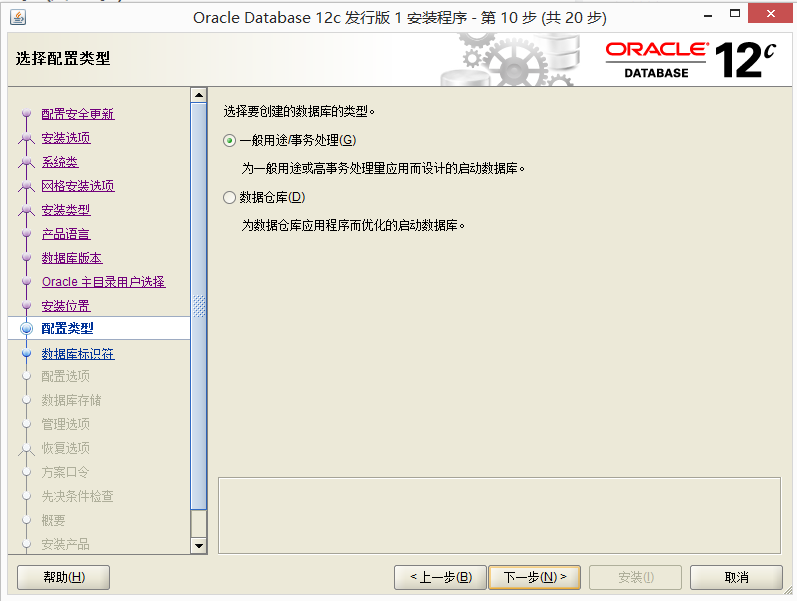
Task: Click the greyed 概要 step text
Action: click(x=53, y=520)
